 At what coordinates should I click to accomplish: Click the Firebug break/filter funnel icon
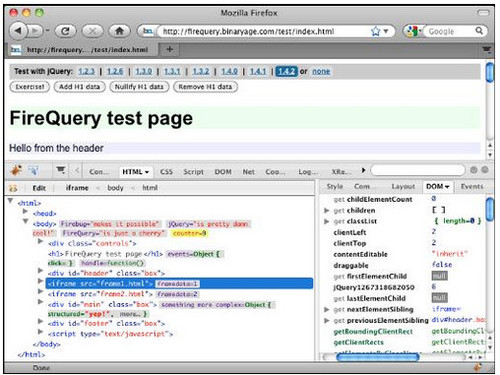pyautogui.click(x=61, y=170)
